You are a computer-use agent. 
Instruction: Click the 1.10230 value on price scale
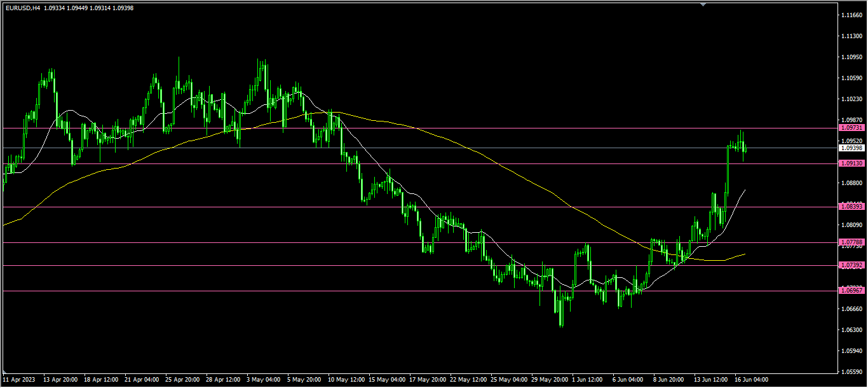851,99
